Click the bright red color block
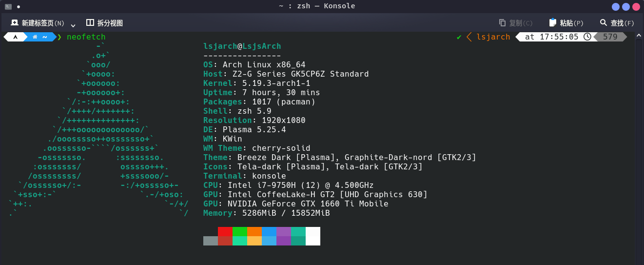Viewport: 644px width, 265px height. tap(225, 231)
